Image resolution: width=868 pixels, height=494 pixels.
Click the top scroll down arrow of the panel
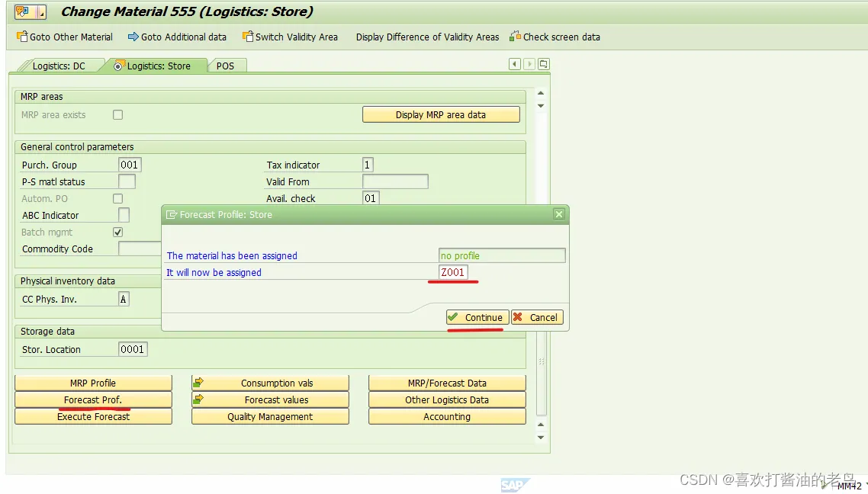[x=541, y=106]
